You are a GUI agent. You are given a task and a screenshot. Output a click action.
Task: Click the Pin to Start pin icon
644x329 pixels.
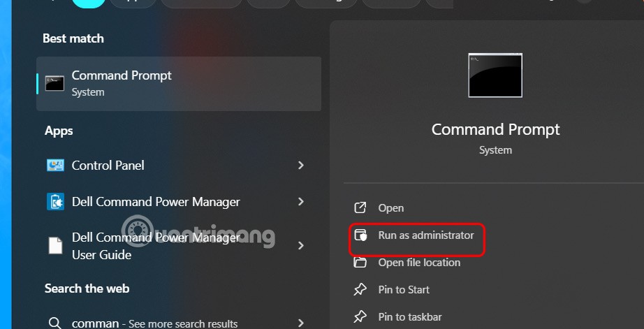click(360, 290)
